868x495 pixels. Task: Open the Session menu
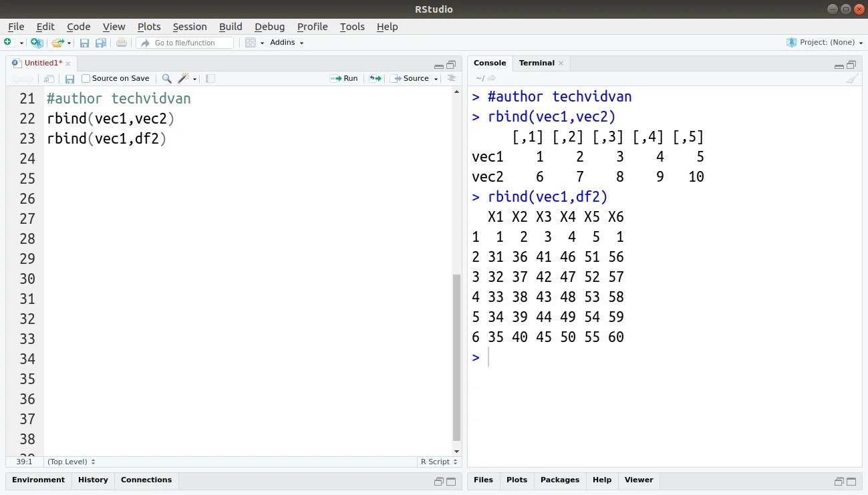190,27
